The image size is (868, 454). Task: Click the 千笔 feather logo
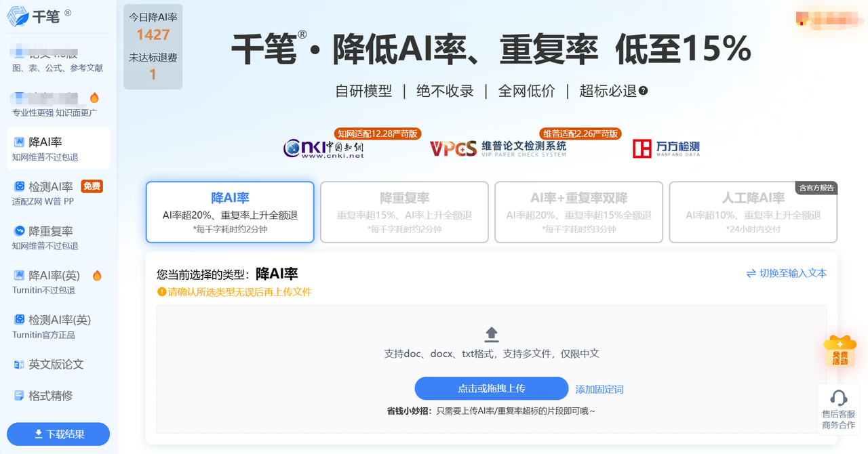18,16
